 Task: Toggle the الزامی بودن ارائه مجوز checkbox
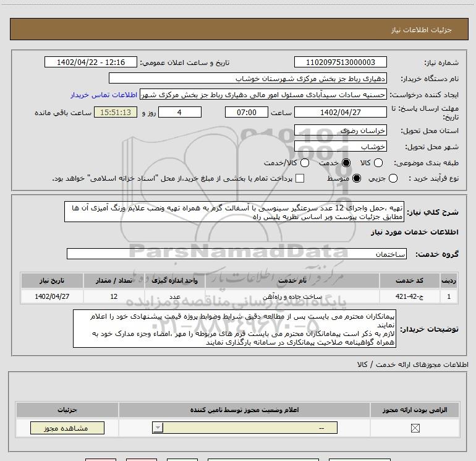point(415,428)
